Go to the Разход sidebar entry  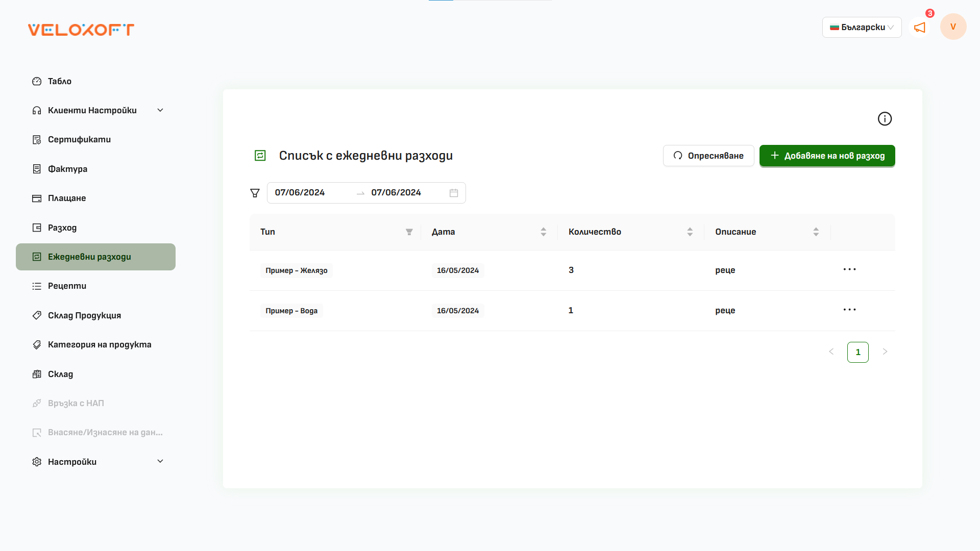tap(62, 228)
